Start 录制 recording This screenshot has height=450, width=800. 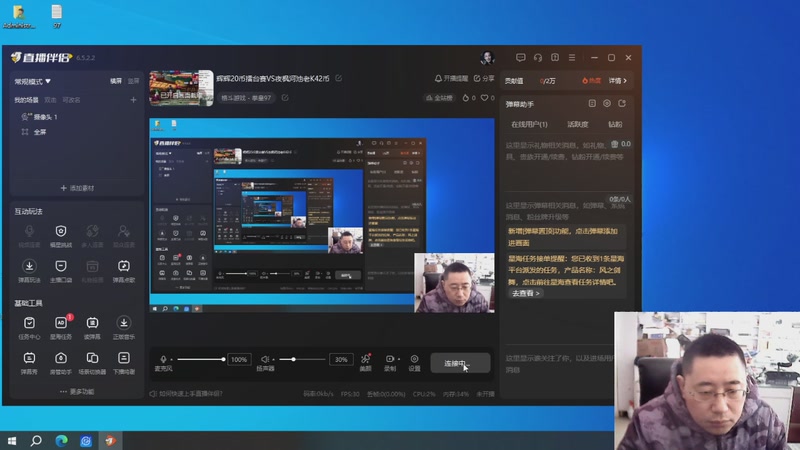pos(389,362)
